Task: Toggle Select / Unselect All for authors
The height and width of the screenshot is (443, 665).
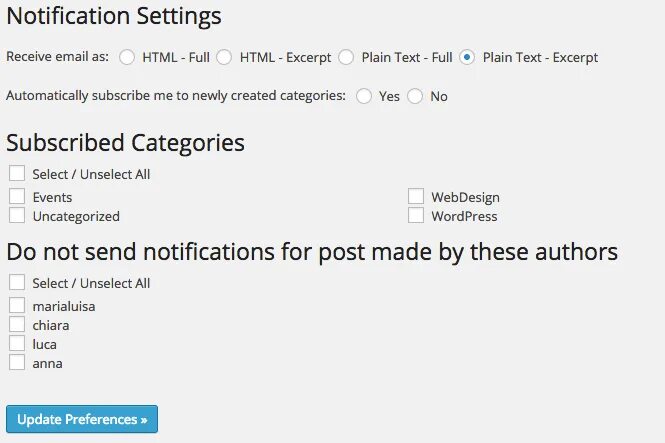Action: click(17, 282)
